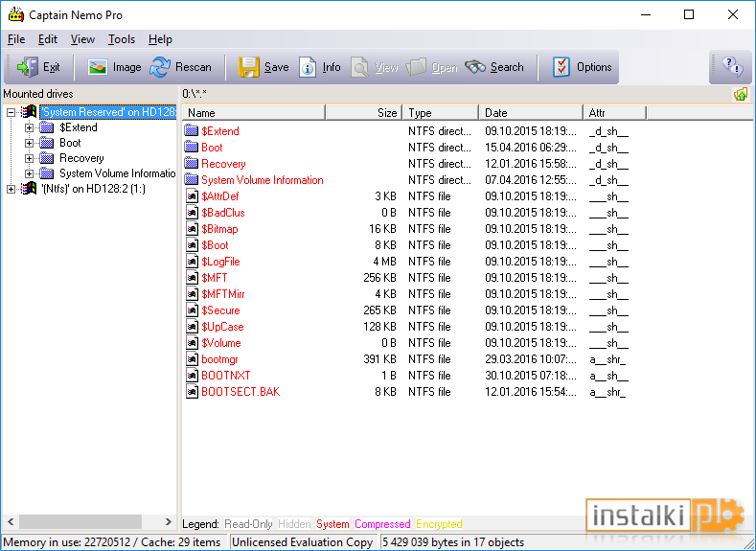Sort by the Date column header
756x551 pixels.
click(531, 113)
